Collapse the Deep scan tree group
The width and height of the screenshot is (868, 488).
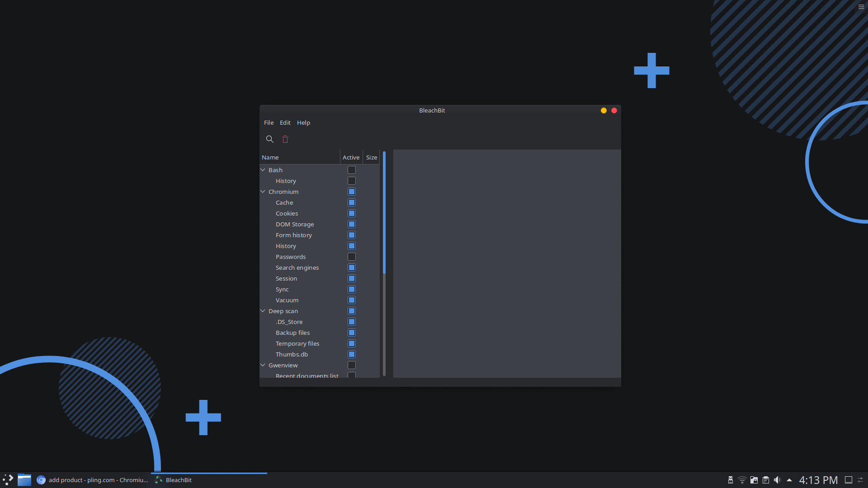coord(263,311)
